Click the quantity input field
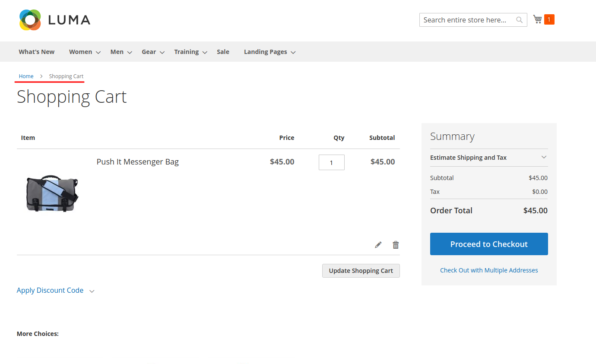Image resolution: width=596 pixels, height=364 pixels. pyautogui.click(x=331, y=162)
